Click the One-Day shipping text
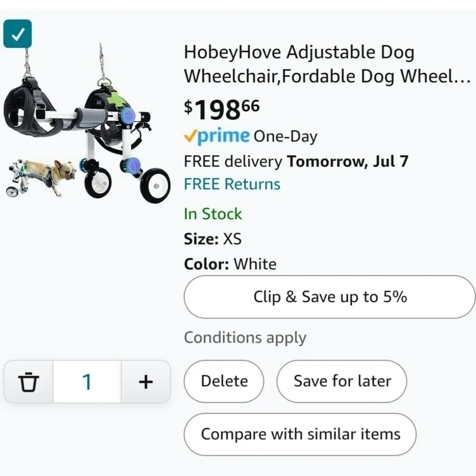The width and height of the screenshot is (476, 476). pos(285,137)
